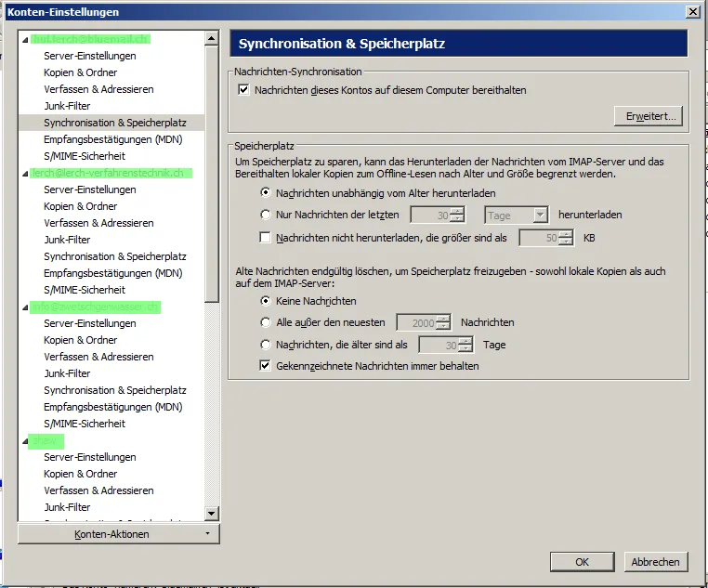708x588 pixels.
Task: Select Nur Nachrichten der letzten radio
Action: [266, 215]
